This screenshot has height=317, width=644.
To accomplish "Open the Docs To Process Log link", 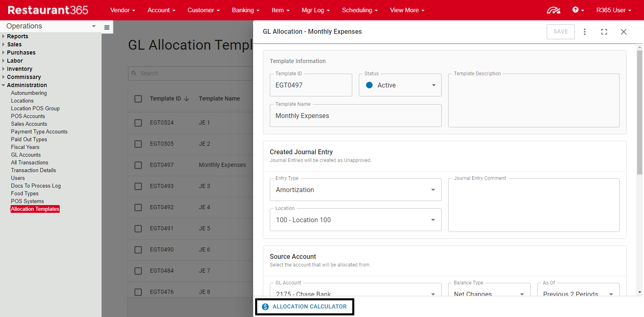I will click(x=36, y=186).
